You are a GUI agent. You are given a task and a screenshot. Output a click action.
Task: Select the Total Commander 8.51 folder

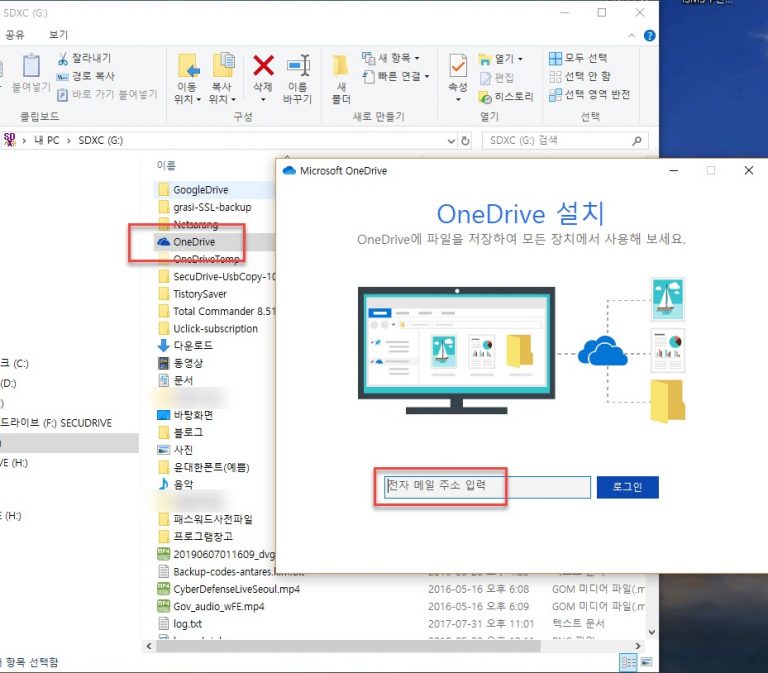coord(216,311)
